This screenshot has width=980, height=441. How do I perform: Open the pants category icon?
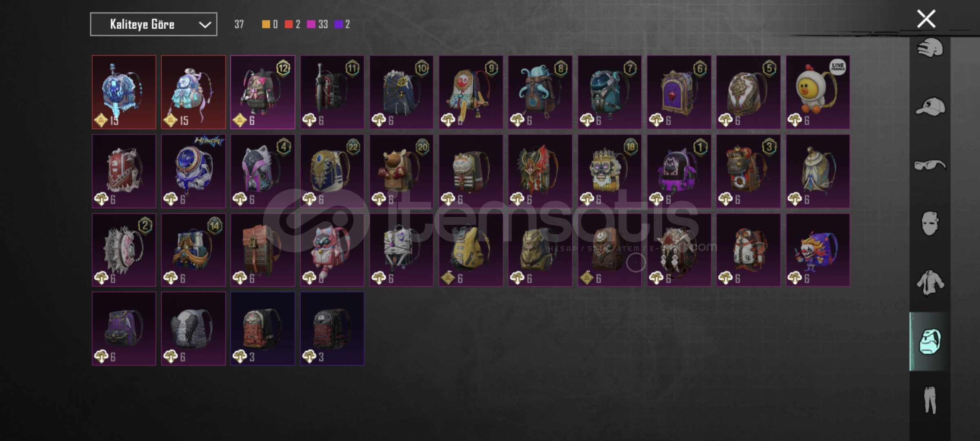[x=930, y=400]
